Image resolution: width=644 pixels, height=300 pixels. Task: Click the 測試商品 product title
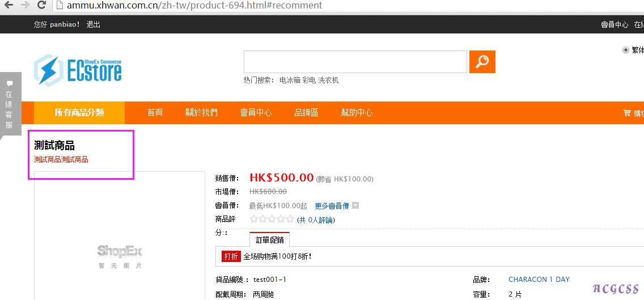pos(54,146)
